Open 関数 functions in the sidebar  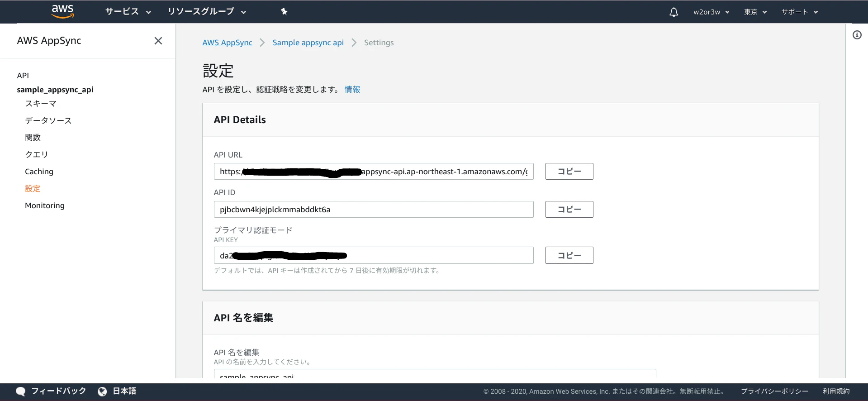[33, 138]
